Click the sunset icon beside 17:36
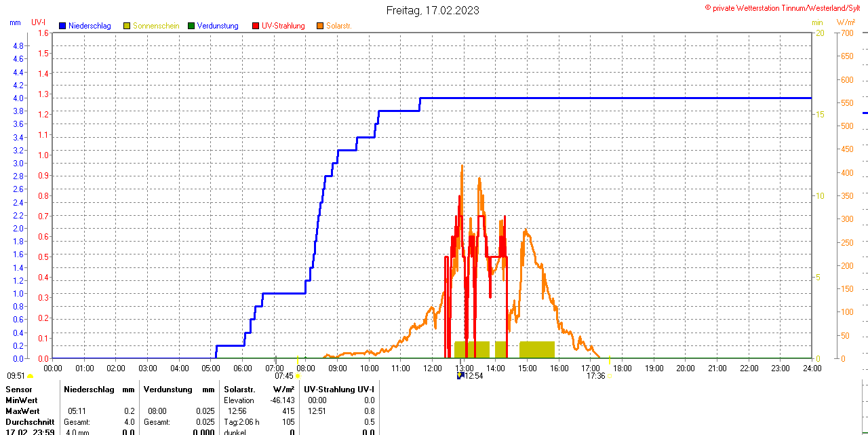This screenshot has height=435, width=868. (608, 376)
